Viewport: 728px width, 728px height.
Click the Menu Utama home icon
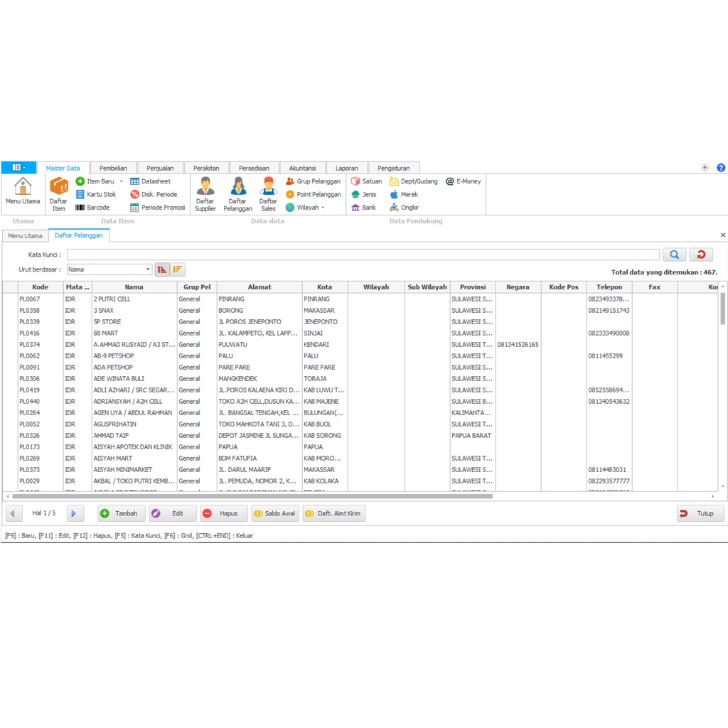click(x=23, y=192)
